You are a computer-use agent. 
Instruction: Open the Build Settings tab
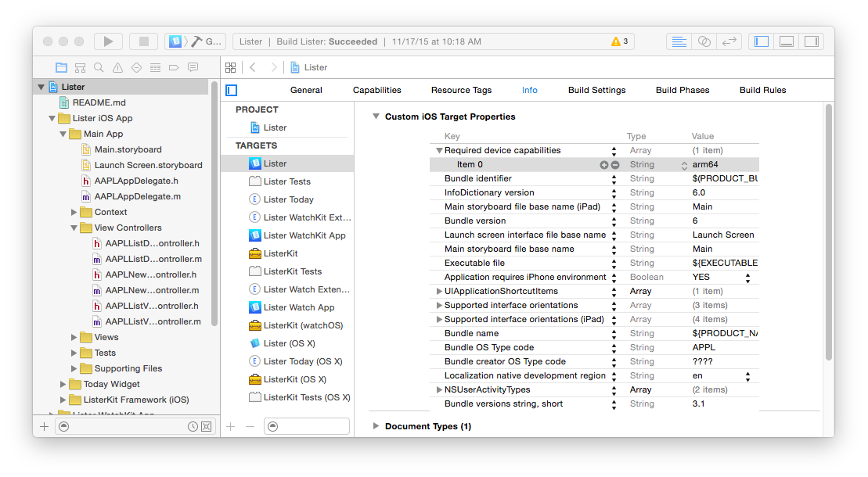coord(596,90)
